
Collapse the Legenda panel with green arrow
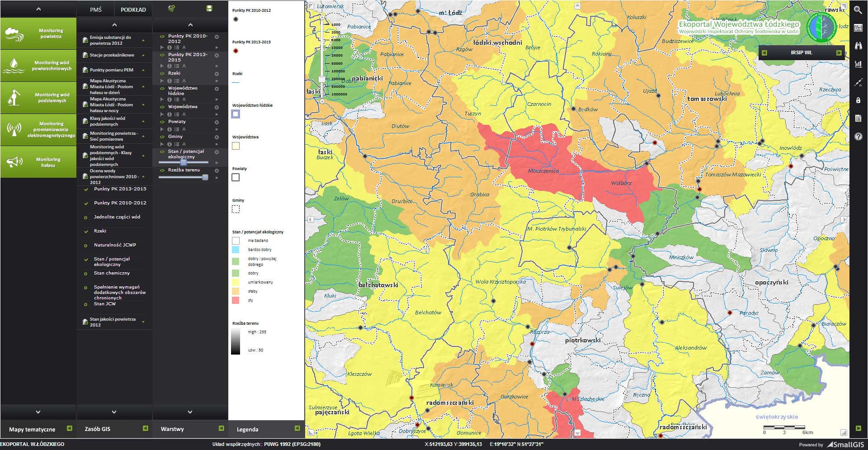(297, 428)
